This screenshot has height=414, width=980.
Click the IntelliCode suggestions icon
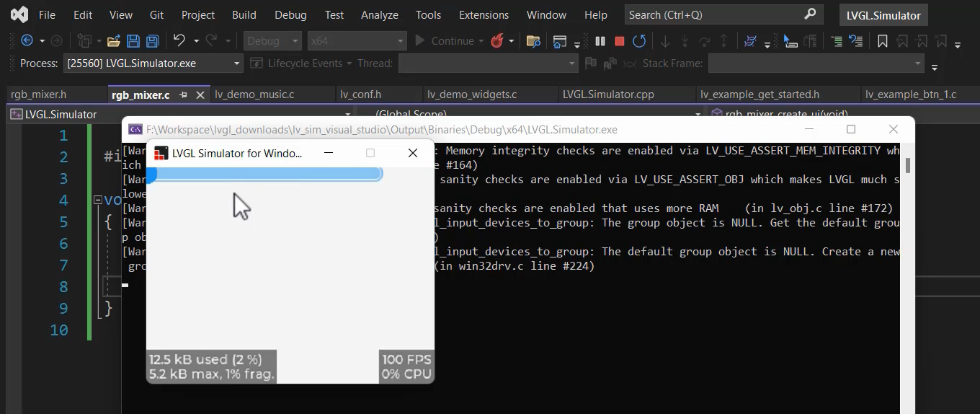pos(751,41)
